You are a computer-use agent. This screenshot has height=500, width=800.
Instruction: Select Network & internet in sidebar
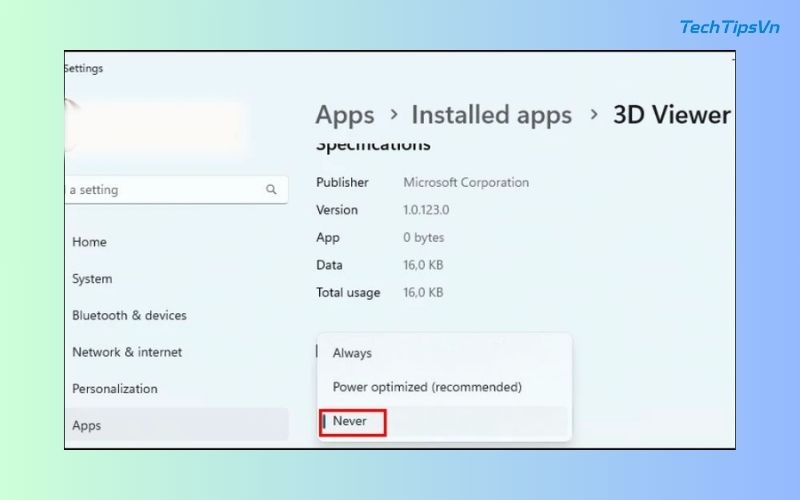point(127,352)
